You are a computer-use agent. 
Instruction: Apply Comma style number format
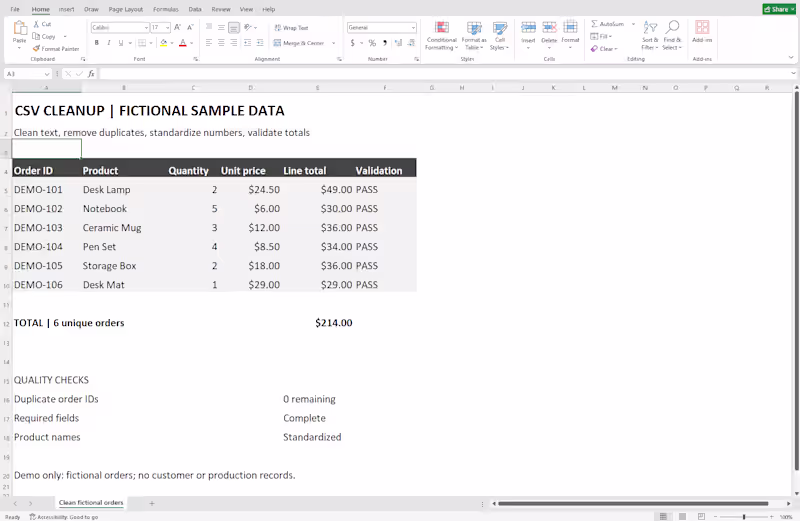point(385,43)
